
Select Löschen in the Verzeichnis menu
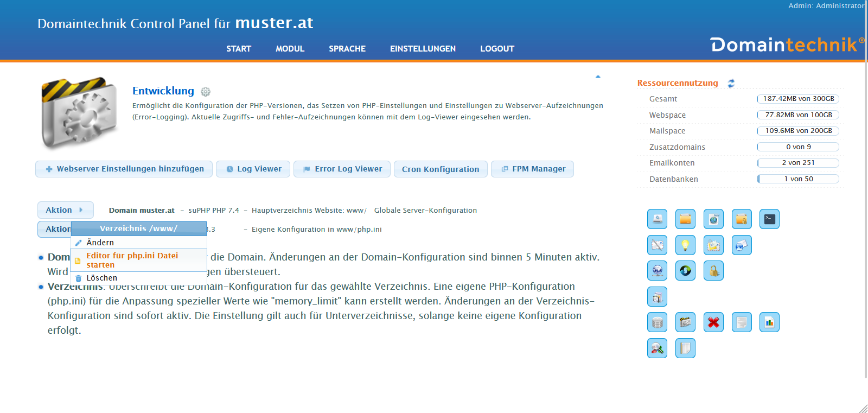(x=101, y=278)
